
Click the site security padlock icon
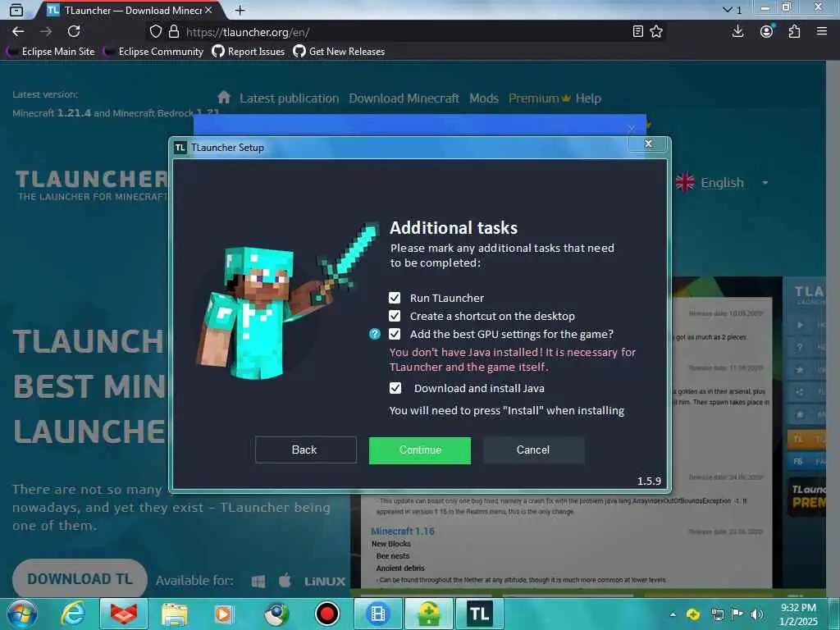tap(174, 32)
